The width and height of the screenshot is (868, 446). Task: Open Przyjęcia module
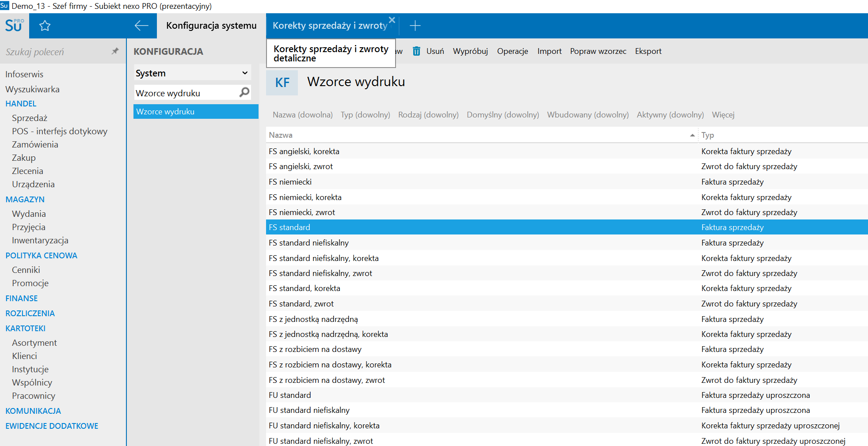(29, 227)
